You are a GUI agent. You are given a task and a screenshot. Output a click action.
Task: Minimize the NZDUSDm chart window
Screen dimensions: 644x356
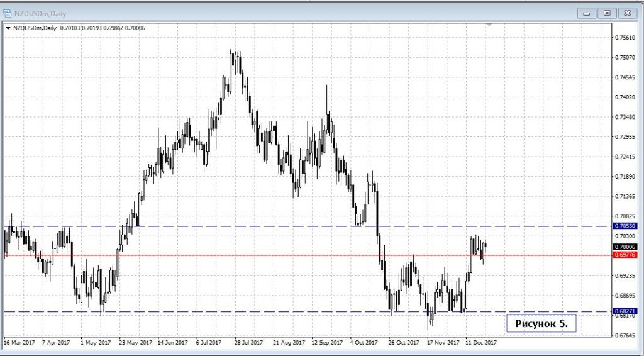pyautogui.click(x=587, y=13)
